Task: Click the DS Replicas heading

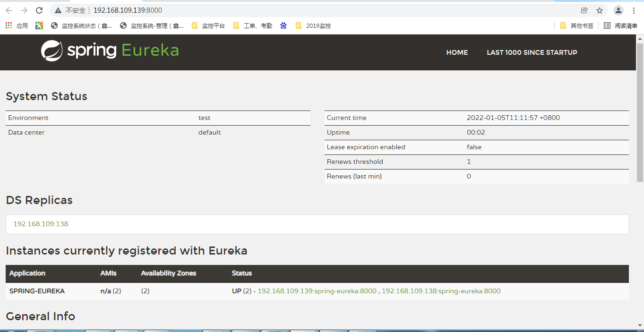Action: pyautogui.click(x=39, y=200)
